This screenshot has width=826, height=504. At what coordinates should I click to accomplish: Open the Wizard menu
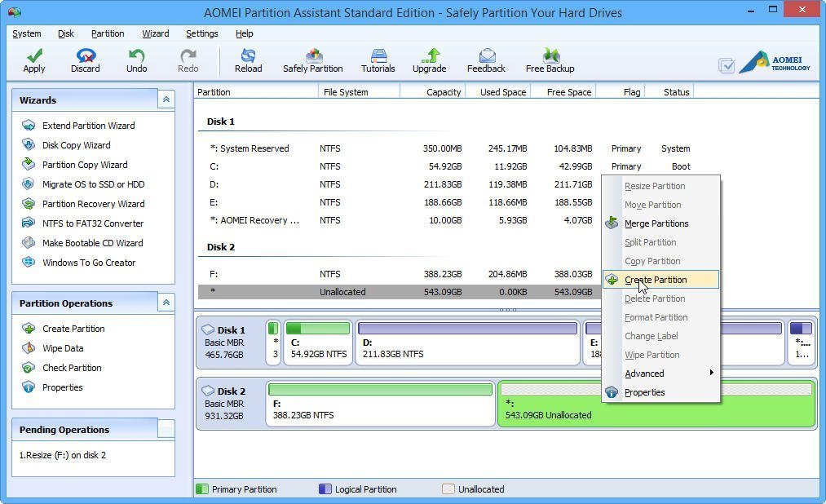[156, 33]
